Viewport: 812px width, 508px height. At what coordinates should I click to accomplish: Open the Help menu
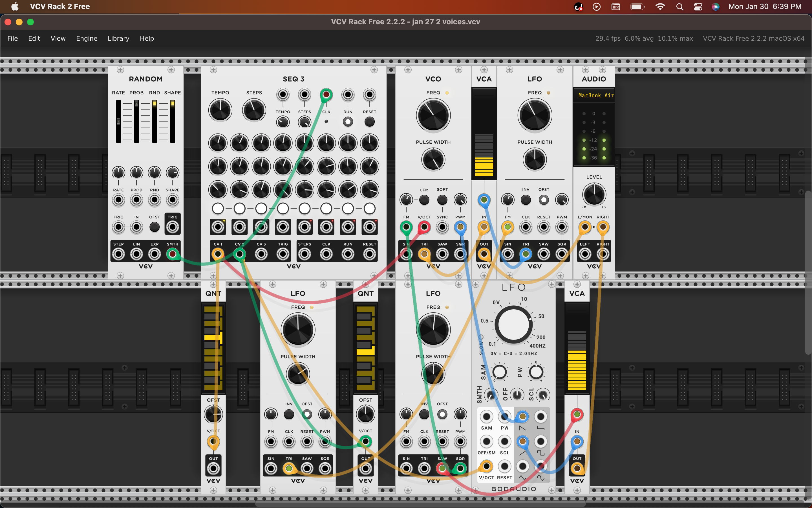147,38
